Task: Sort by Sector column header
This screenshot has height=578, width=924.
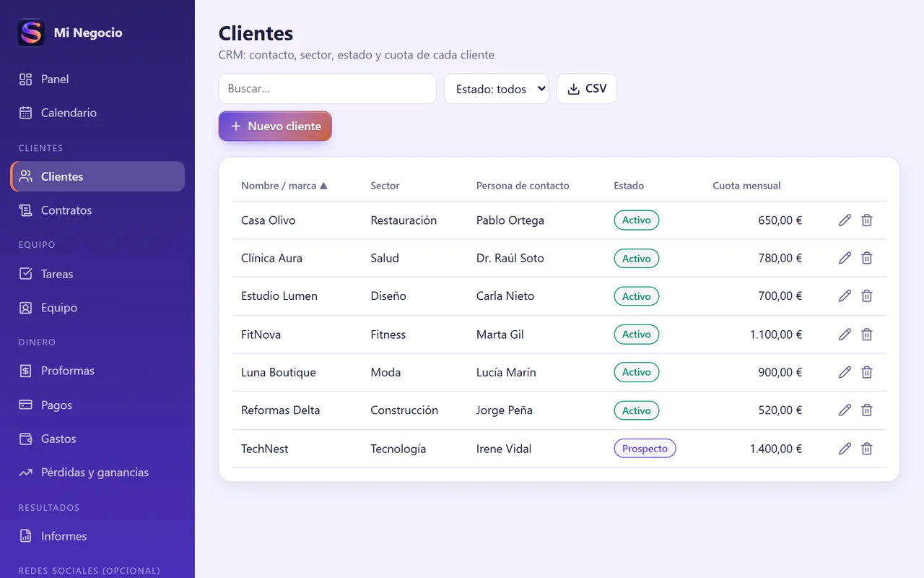Action: pyautogui.click(x=385, y=186)
